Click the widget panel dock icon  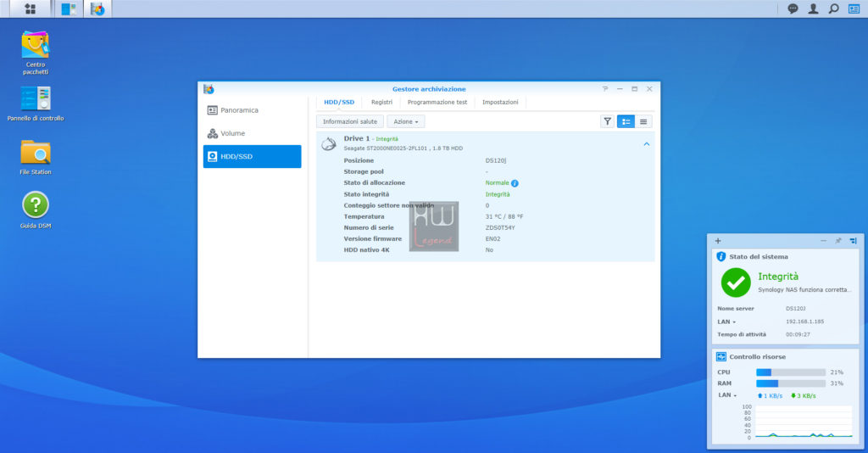[x=853, y=241]
